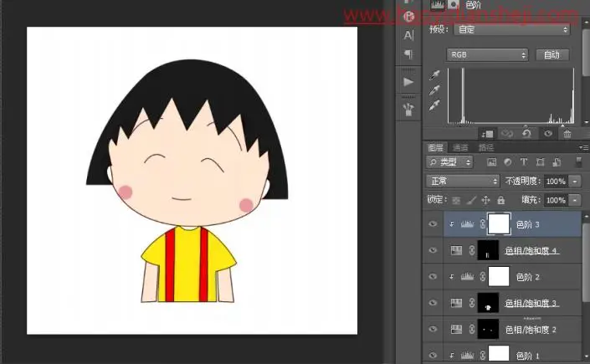The height and width of the screenshot is (364, 590).
Task: Hide the 色相/饱和度 2 layer
Action: click(434, 330)
